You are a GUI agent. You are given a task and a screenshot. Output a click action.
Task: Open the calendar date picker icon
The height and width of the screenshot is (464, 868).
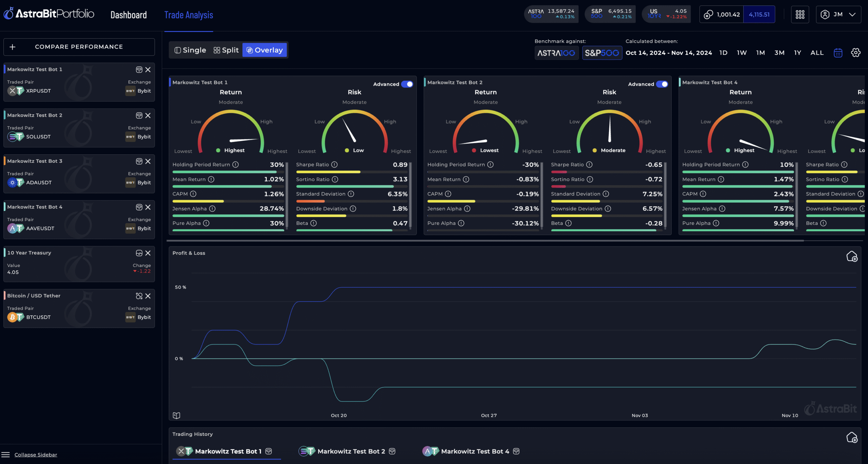click(x=838, y=53)
